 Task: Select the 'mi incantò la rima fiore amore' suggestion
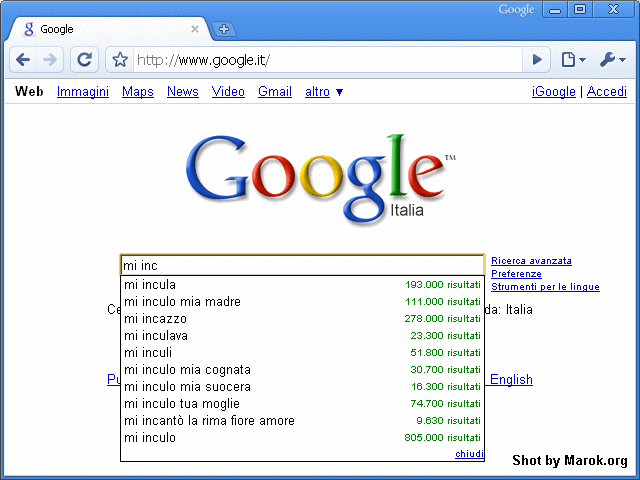coord(302,420)
